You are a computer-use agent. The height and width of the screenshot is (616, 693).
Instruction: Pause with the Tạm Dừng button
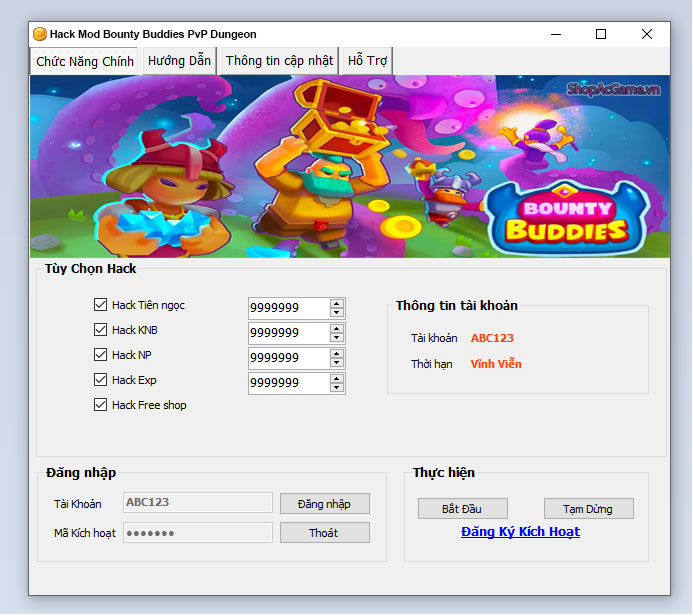pyautogui.click(x=589, y=509)
